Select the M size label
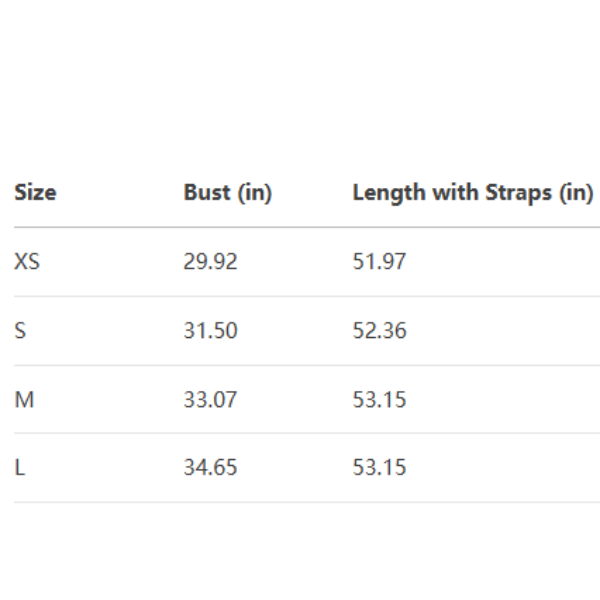Screen dimensions: 600x600 click(x=24, y=400)
